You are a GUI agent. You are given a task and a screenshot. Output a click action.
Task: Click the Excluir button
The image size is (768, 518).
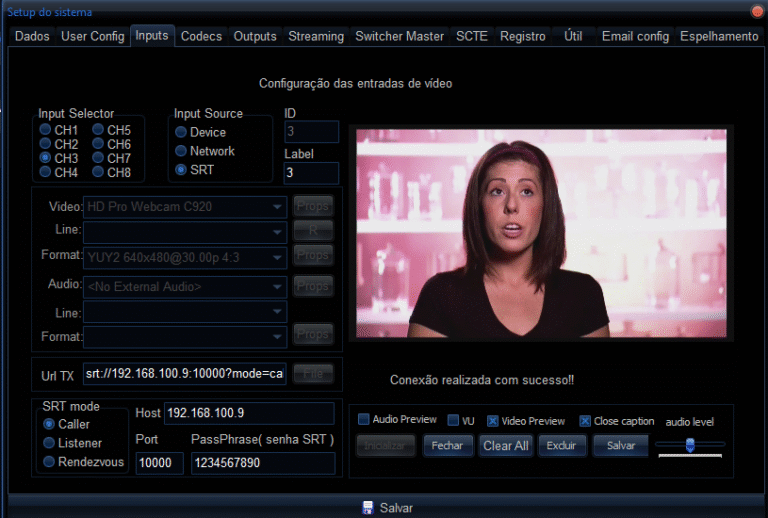(562, 446)
